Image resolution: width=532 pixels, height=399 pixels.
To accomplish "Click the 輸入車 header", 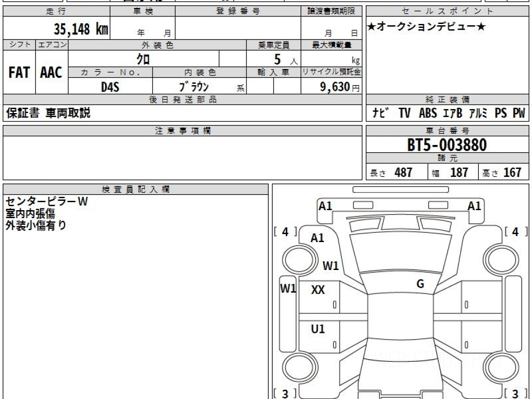I will click(x=274, y=72).
